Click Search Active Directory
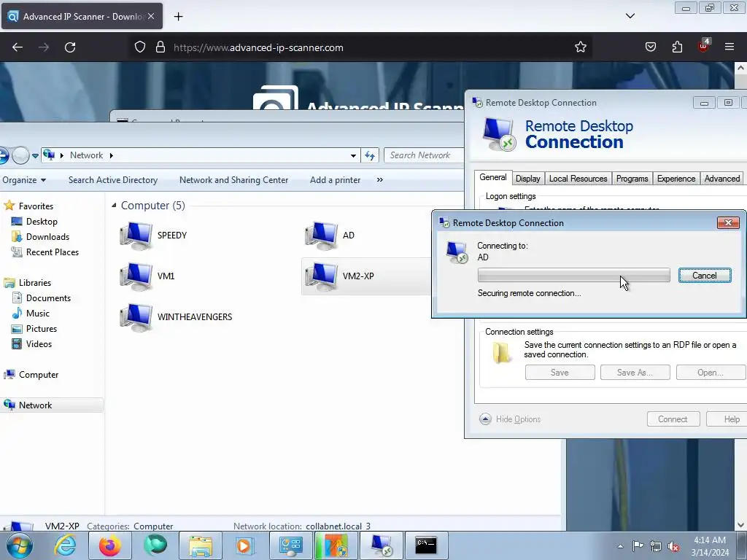 click(x=113, y=180)
